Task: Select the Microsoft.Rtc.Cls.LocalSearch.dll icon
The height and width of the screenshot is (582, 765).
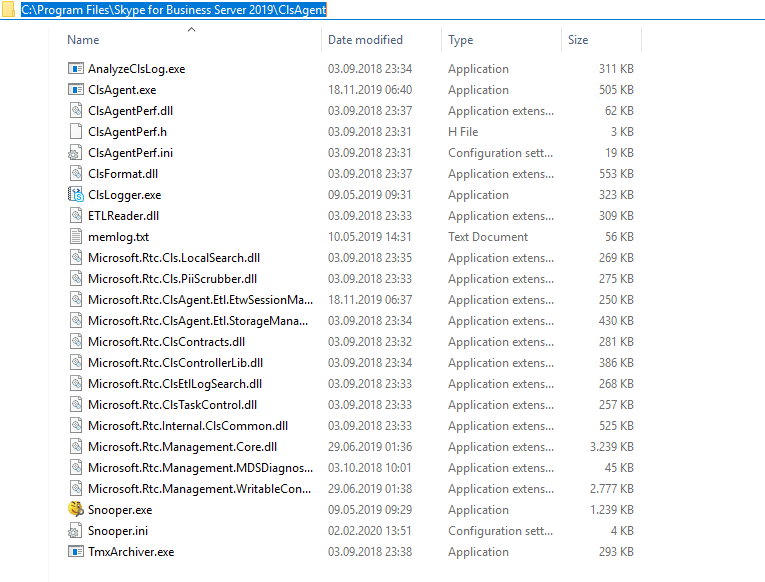Action: (76, 257)
